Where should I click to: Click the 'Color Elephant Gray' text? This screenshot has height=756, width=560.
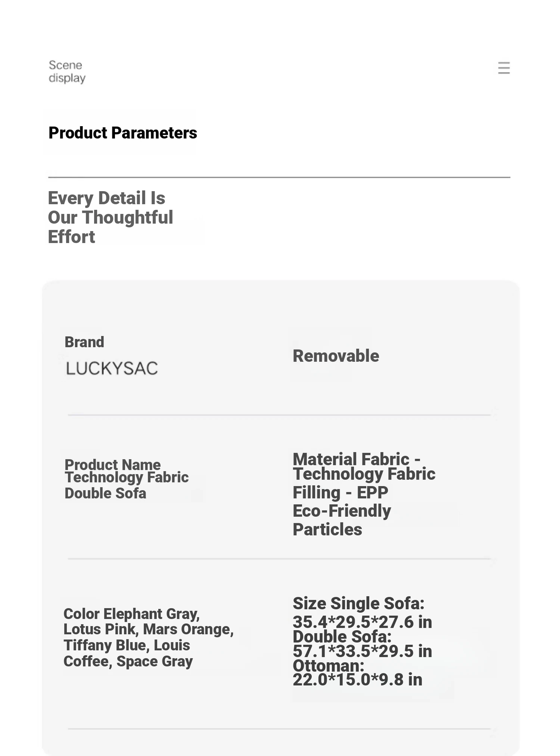pyautogui.click(x=131, y=614)
